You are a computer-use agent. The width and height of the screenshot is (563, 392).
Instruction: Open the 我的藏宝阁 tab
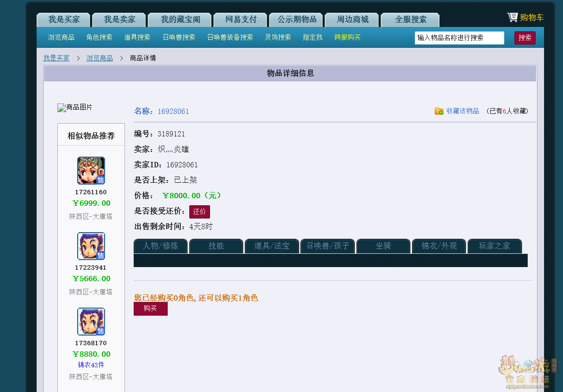tap(180, 20)
